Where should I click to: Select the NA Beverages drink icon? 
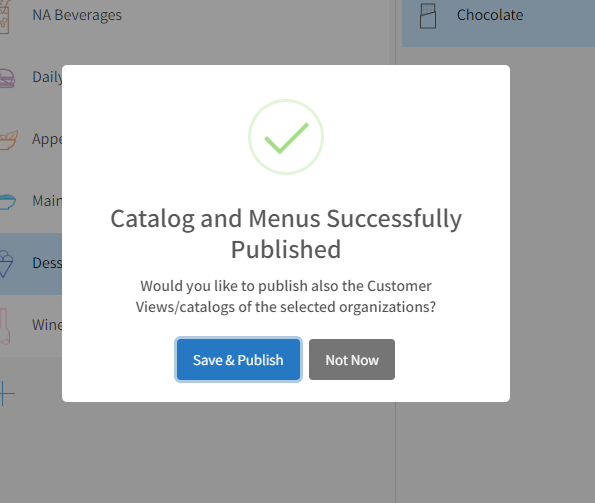4,17
